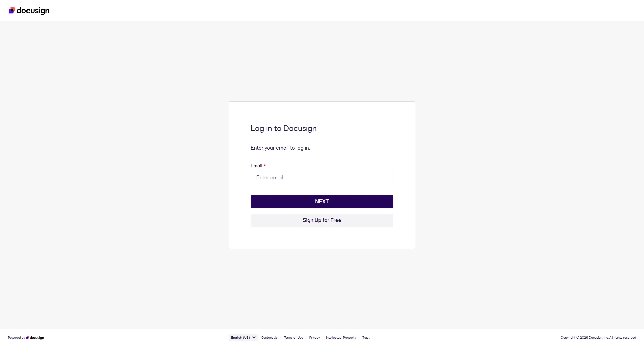Click the Docusign ribbon logo in the header
644x346 pixels.
(x=12, y=10)
